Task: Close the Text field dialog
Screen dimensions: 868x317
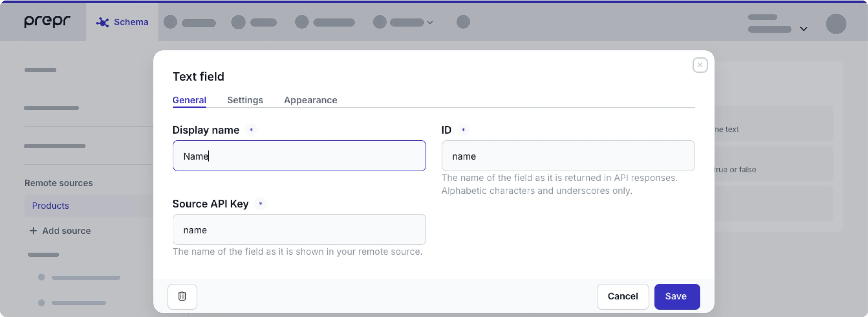Action: point(700,65)
